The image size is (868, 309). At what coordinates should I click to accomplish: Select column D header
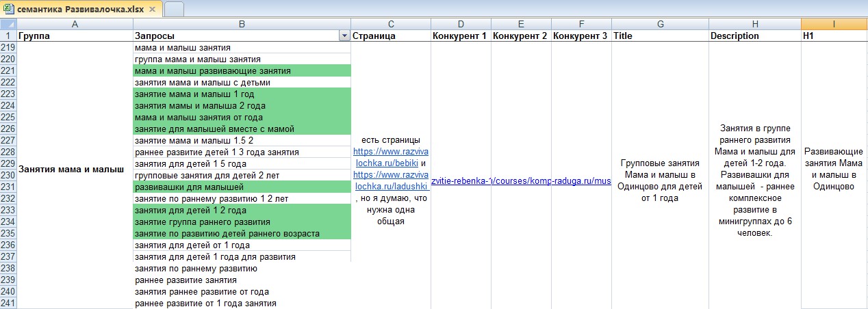461,24
